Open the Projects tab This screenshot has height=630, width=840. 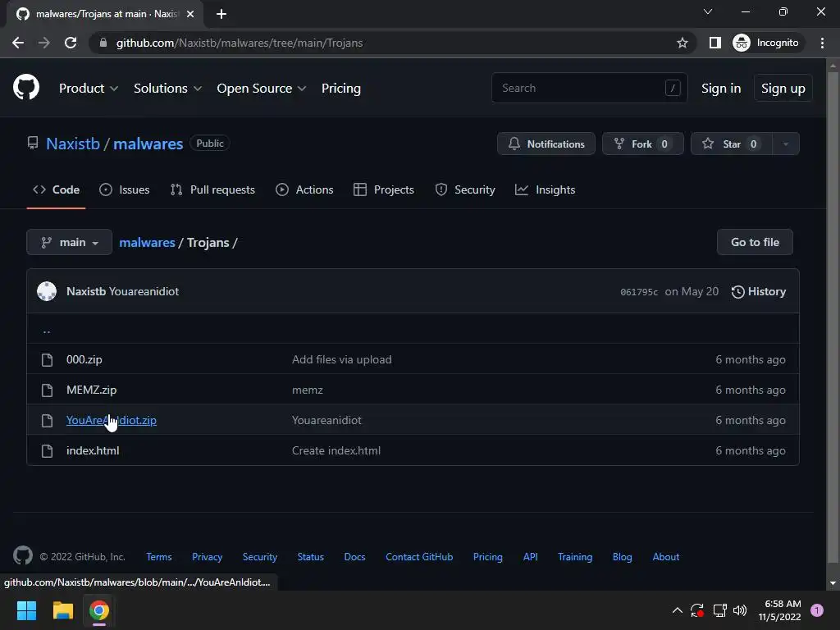pyautogui.click(x=384, y=189)
